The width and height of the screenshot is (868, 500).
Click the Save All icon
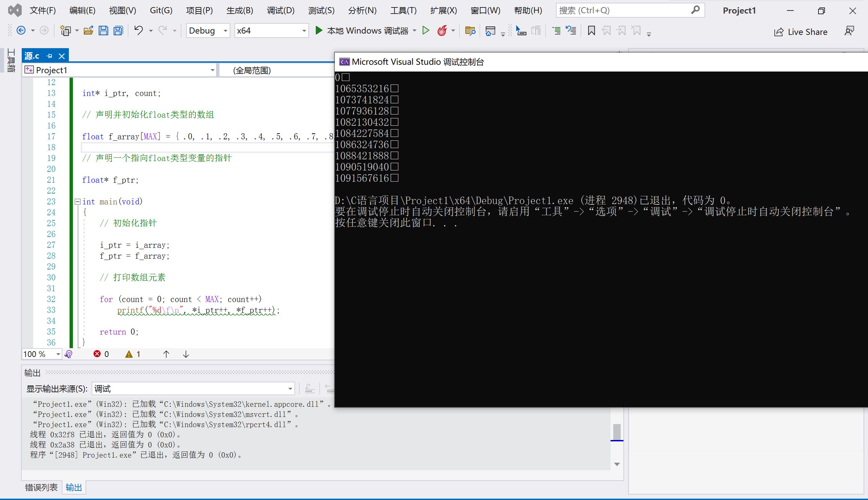pyautogui.click(x=118, y=31)
